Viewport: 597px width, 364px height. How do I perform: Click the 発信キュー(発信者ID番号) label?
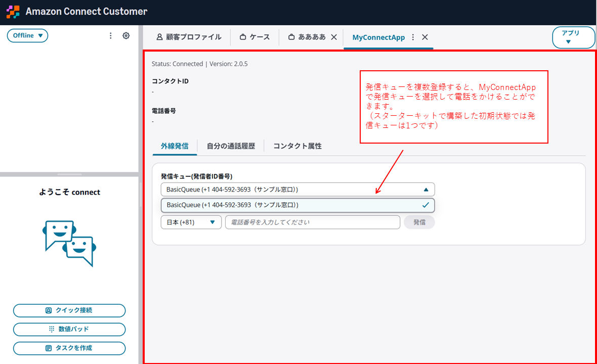click(196, 176)
